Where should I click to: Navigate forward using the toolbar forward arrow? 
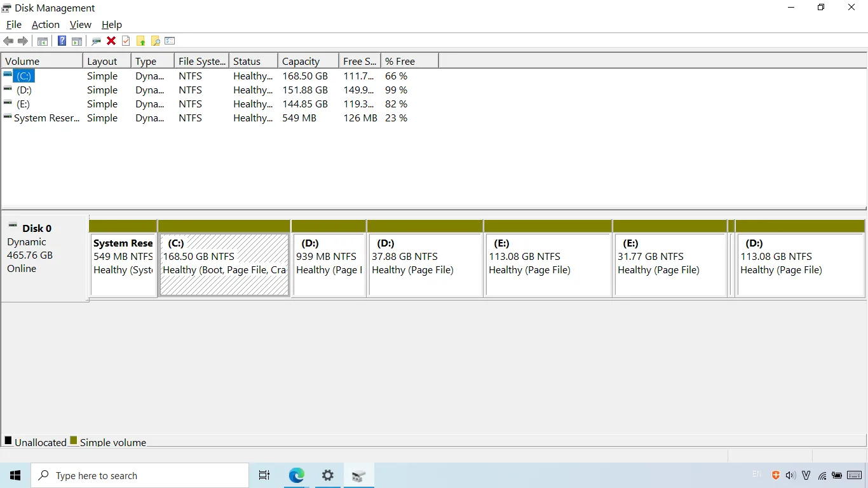(x=24, y=41)
